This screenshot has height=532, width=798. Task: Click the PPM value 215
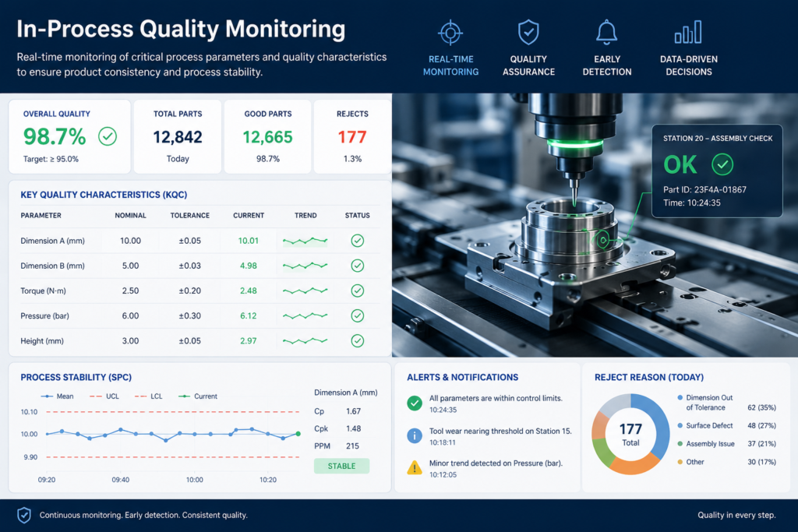tap(353, 446)
